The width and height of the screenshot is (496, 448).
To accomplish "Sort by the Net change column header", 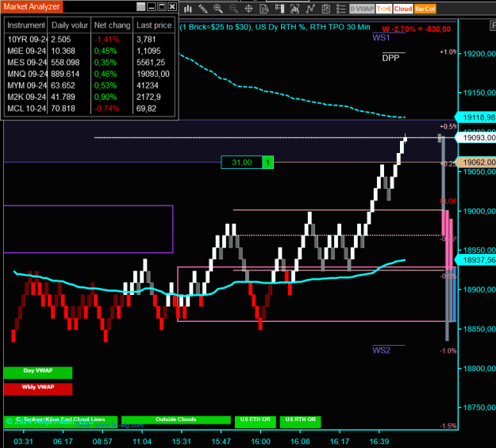I will 112,25.
